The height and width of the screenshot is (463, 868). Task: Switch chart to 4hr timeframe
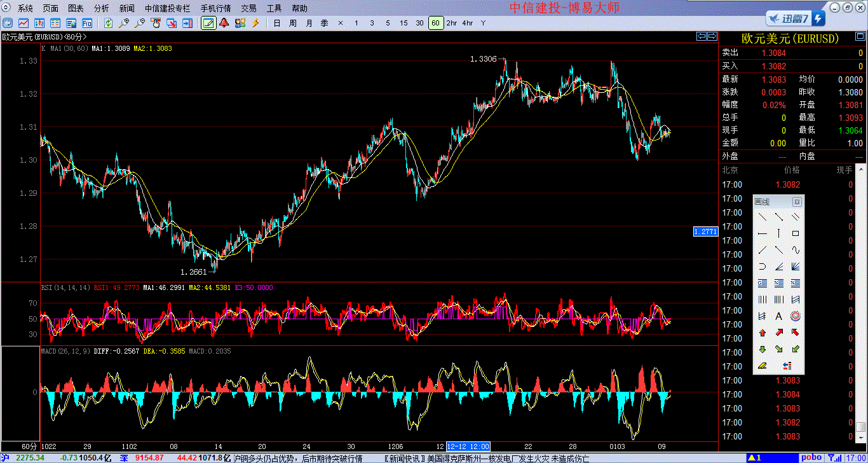tap(468, 23)
